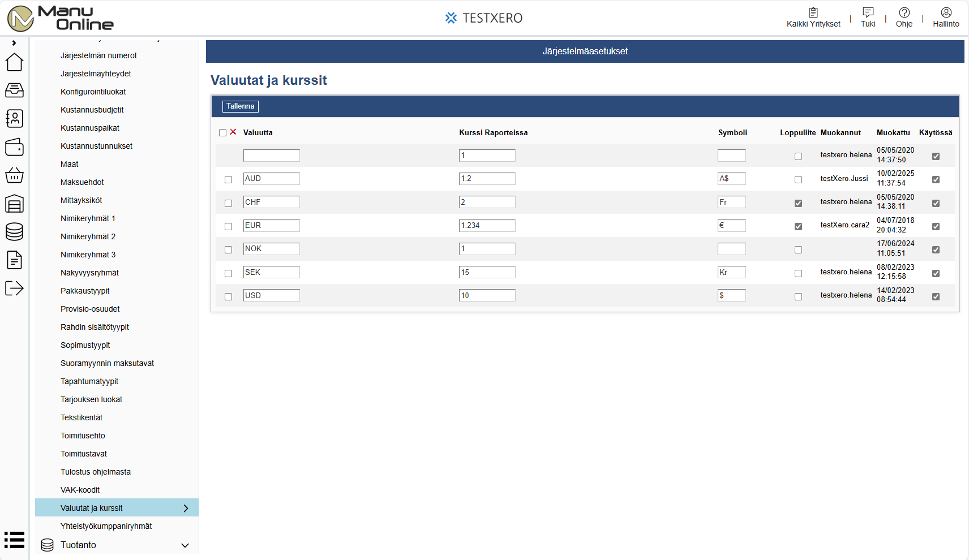Screen dimensions: 969x560
Task: Expand the Tuotanto section chevron
Action: tap(185, 545)
